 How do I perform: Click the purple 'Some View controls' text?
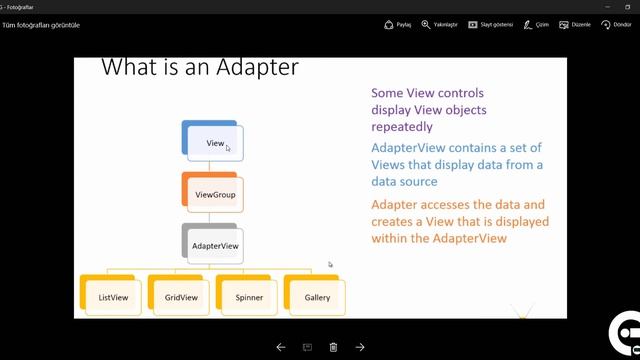pyautogui.click(x=429, y=110)
